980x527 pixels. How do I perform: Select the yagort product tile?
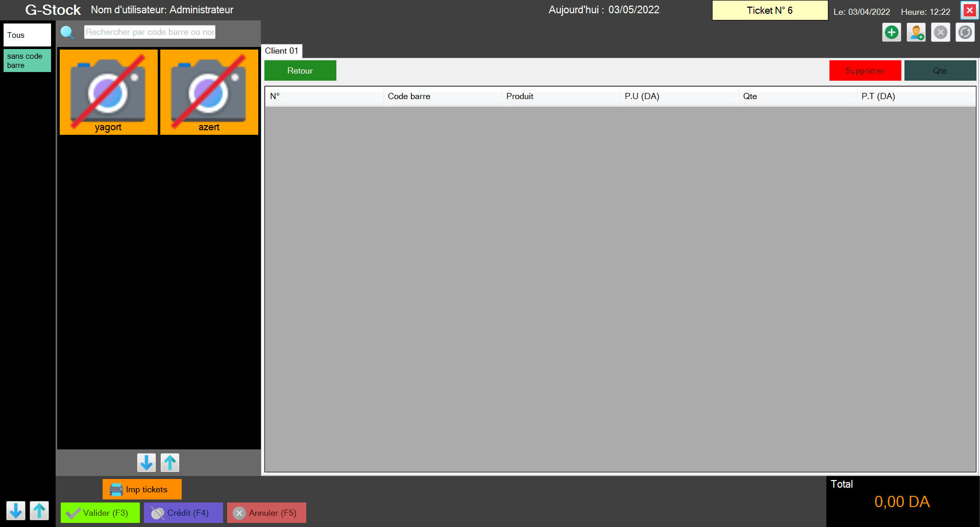[x=108, y=92]
